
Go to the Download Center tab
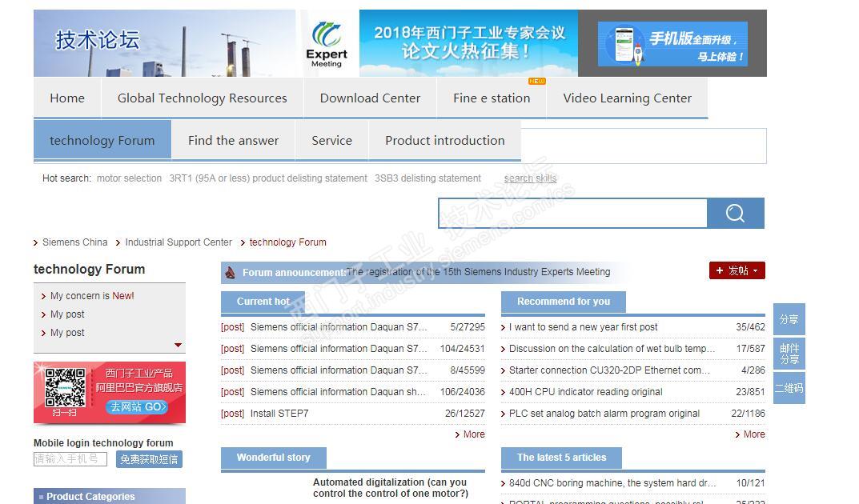(371, 98)
